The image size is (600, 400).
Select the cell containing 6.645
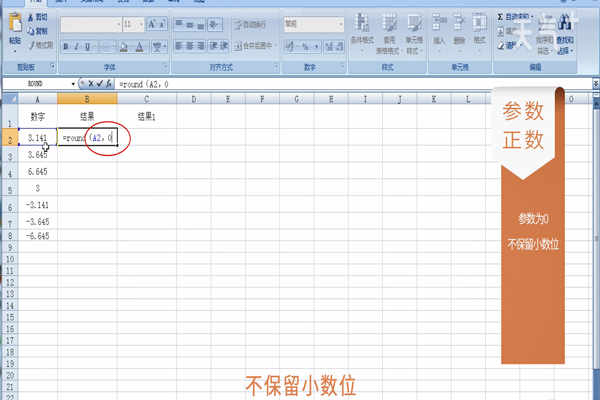(x=38, y=171)
